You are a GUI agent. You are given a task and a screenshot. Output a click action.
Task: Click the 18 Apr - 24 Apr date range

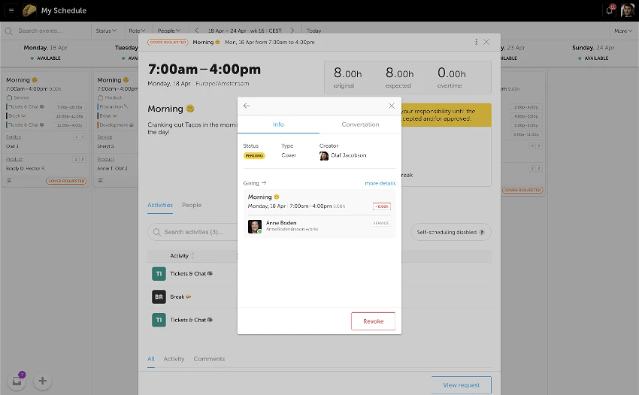click(x=245, y=31)
